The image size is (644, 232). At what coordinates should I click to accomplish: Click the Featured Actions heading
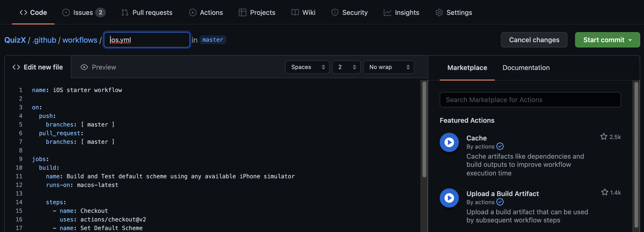point(467,120)
